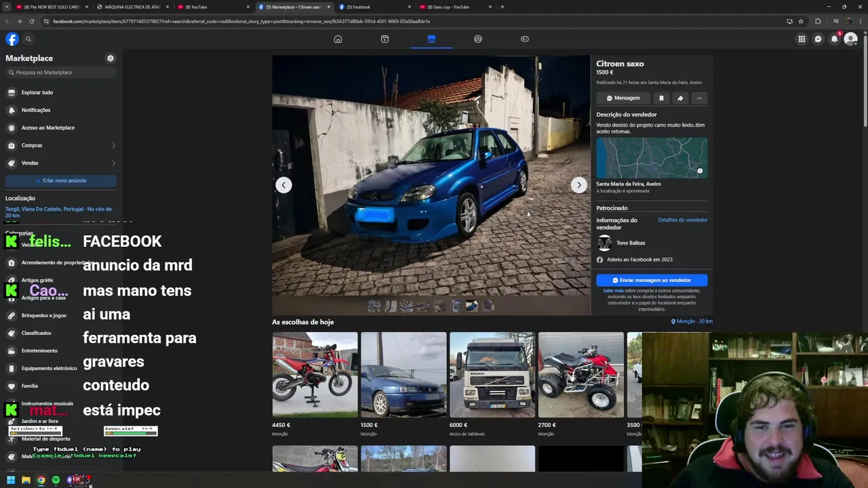The height and width of the screenshot is (488, 868).
Task: Open the Facebook search magnifier
Action: click(28, 39)
